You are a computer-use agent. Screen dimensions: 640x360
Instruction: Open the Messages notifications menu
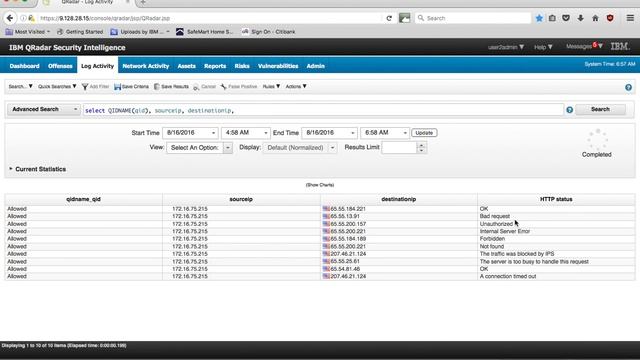tap(584, 47)
